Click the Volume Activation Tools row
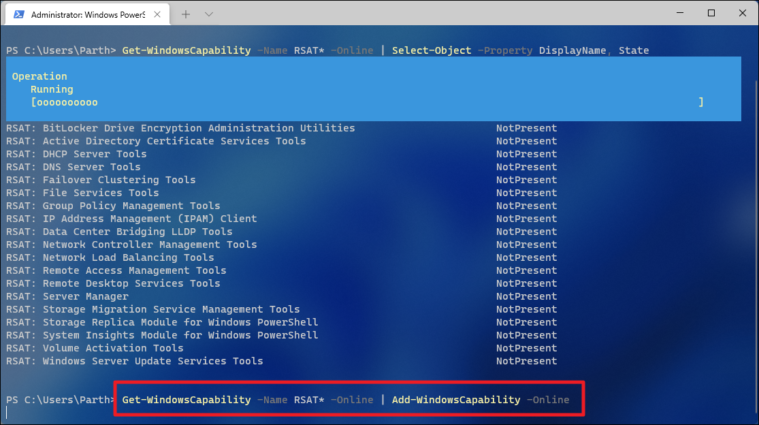The height and width of the screenshot is (425, 759). (x=282, y=348)
